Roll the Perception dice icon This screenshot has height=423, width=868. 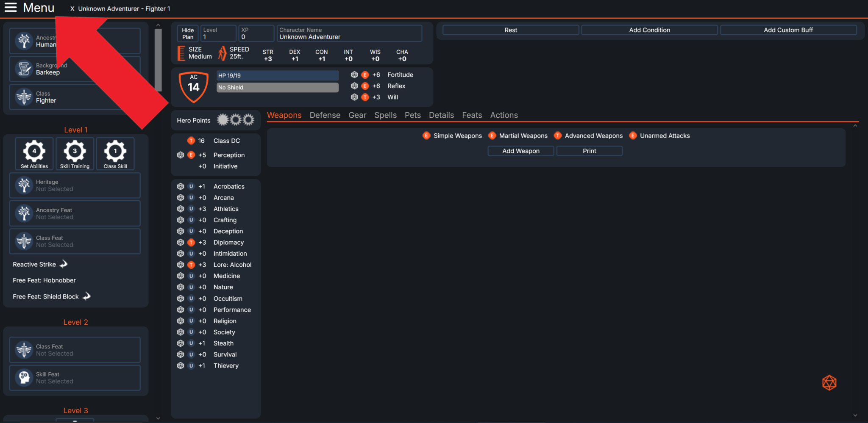(x=181, y=155)
